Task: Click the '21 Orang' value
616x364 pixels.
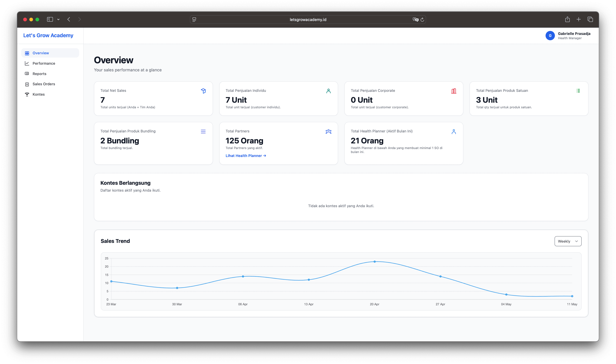Action: point(367,141)
